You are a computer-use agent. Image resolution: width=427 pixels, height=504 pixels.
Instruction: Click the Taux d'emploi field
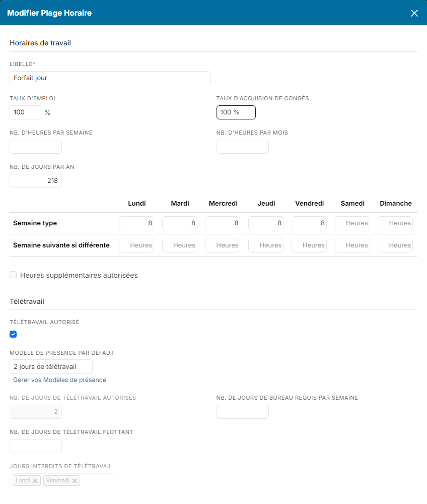(26, 112)
